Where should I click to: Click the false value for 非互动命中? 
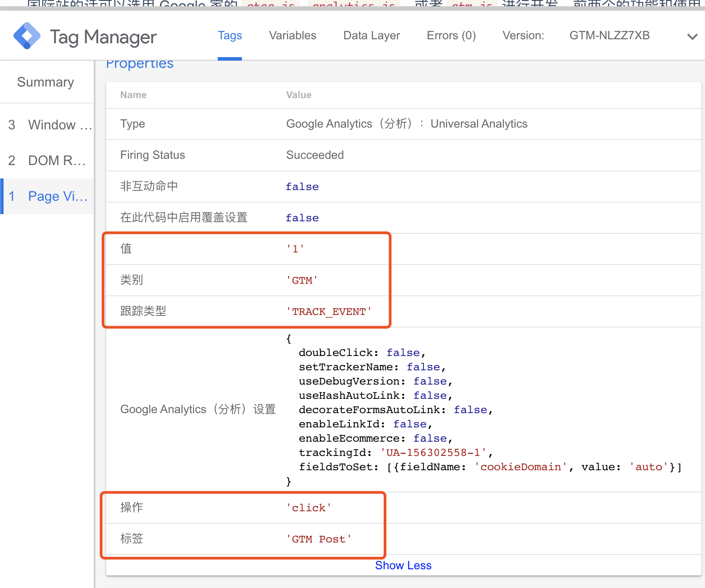[303, 187]
